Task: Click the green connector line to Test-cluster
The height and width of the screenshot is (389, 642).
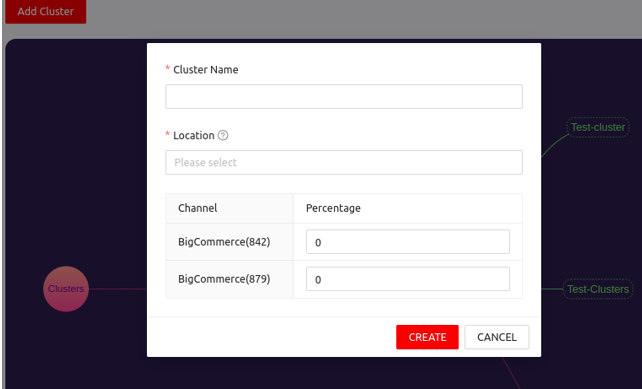Action: pos(554,145)
